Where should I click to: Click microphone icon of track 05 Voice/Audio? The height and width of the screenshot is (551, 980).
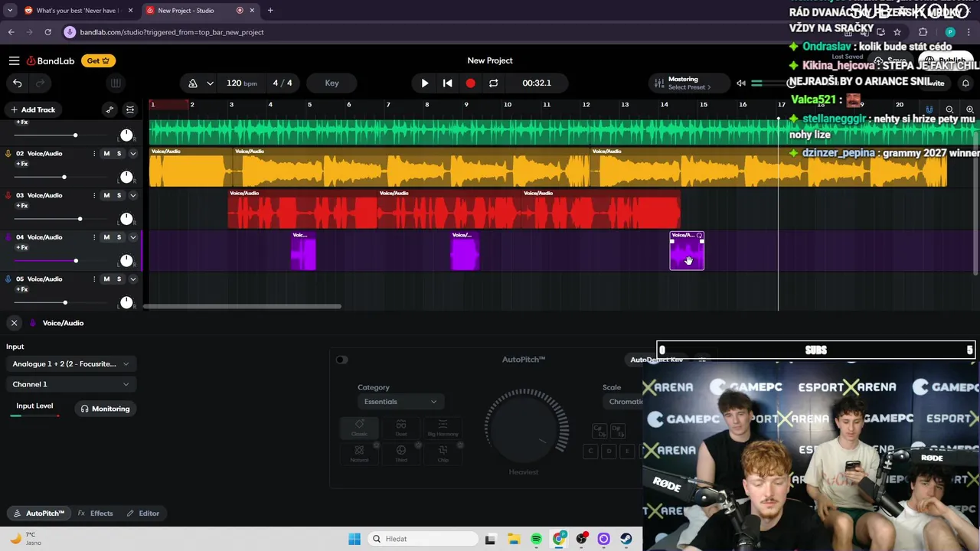tap(8, 279)
